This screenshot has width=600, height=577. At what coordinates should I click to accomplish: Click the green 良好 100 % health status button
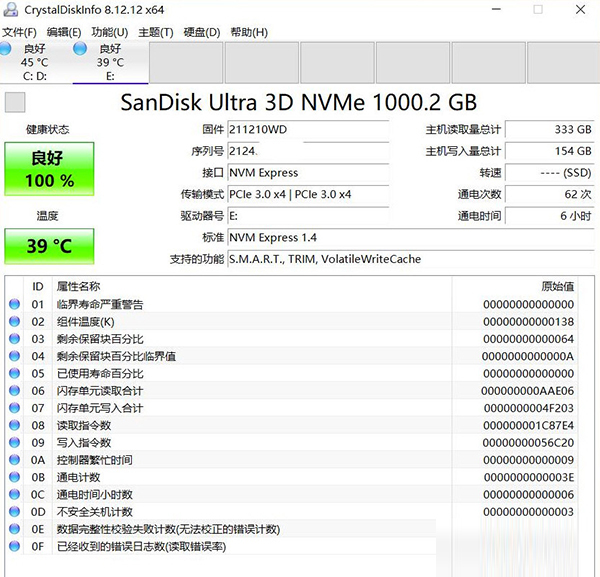[x=50, y=169]
